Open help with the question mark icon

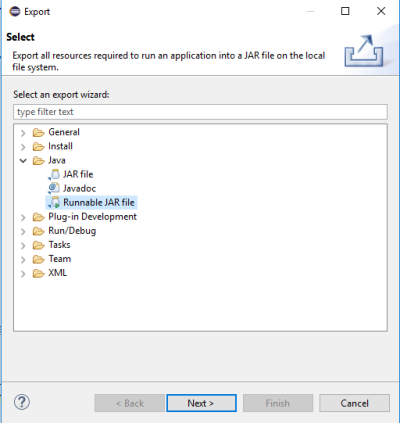(x=22, y=402)
